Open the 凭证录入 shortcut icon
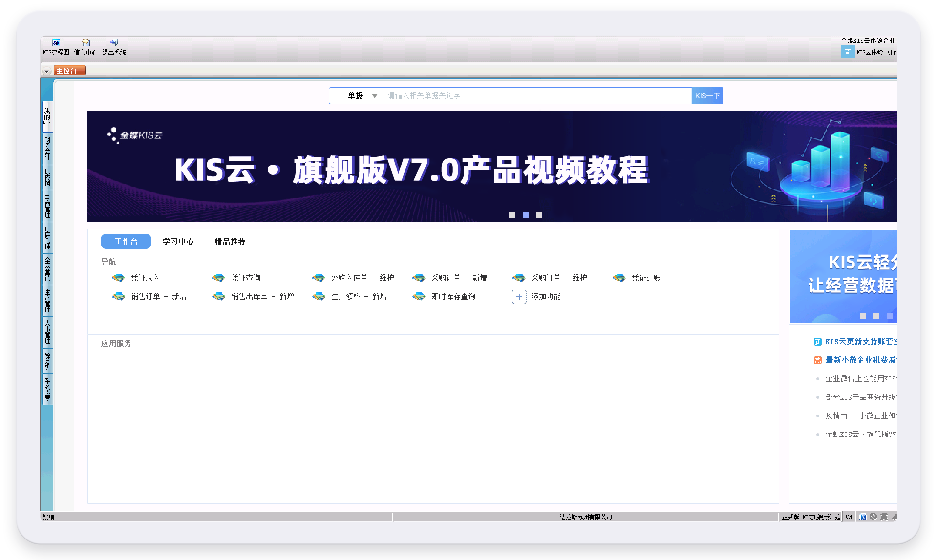This screenshot has height=560, width=937. 118,278
